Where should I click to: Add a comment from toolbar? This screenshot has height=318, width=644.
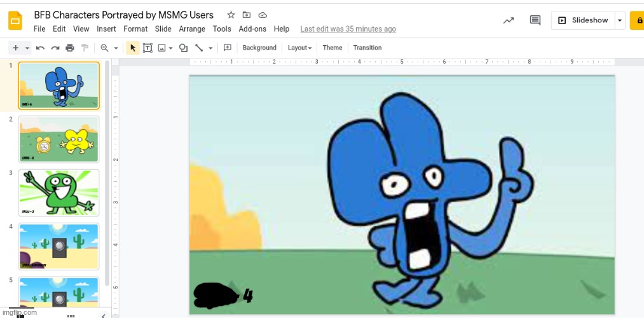tap(227, 48)
